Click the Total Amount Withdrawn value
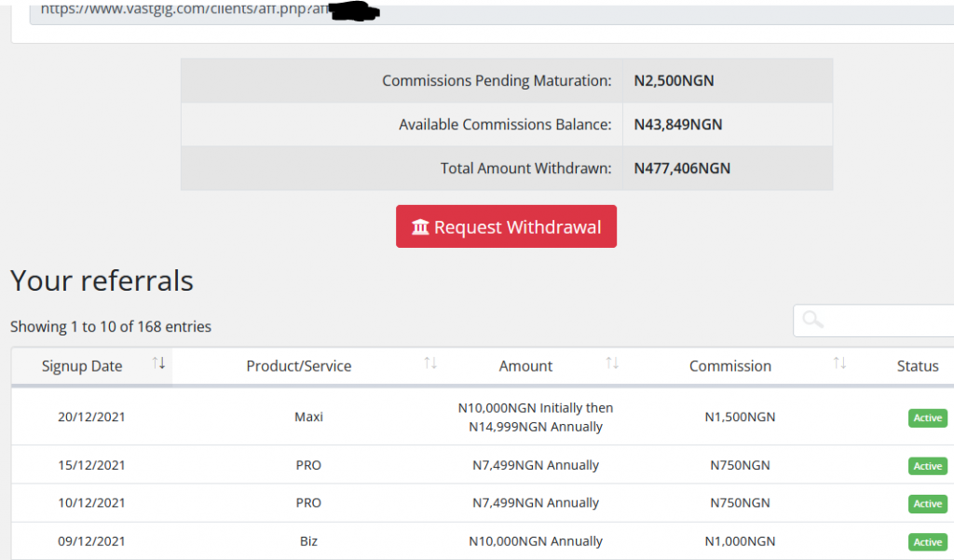This screenshot has width=954, height=560. 681,169
